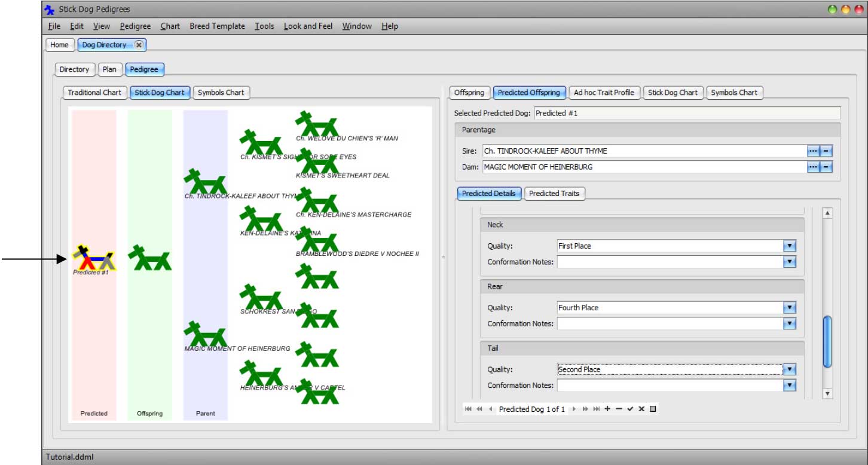
Task: Open the Neck Quality dropdown
Action: coord(790,246)
